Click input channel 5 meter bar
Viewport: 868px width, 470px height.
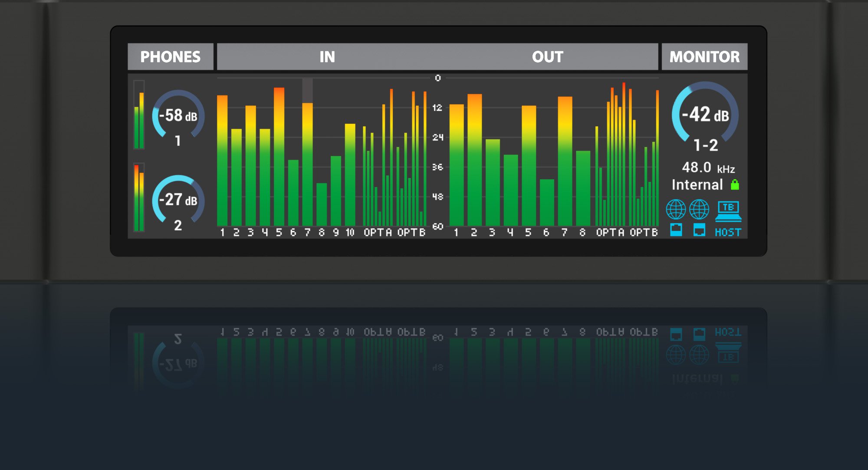click(x=279, y=156)
